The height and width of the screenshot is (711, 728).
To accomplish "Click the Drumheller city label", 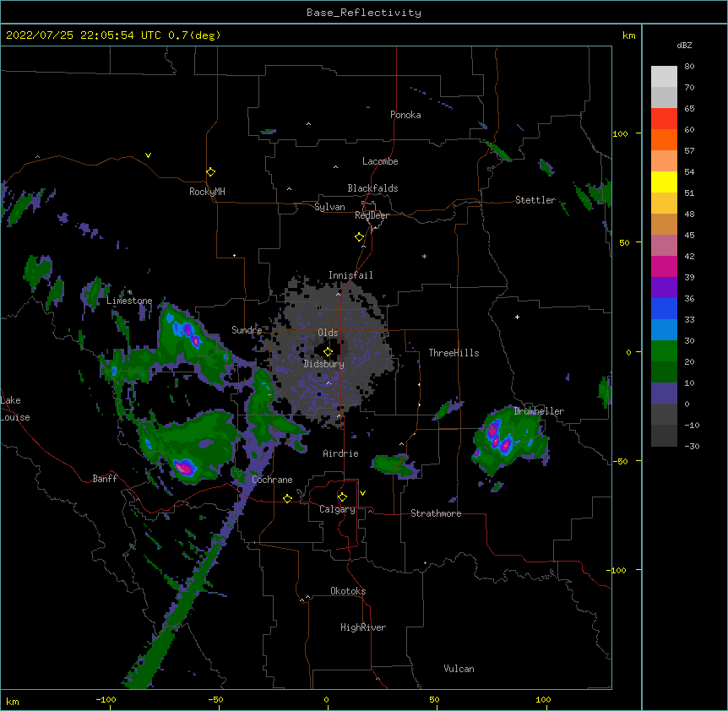I will pos(539,411).
